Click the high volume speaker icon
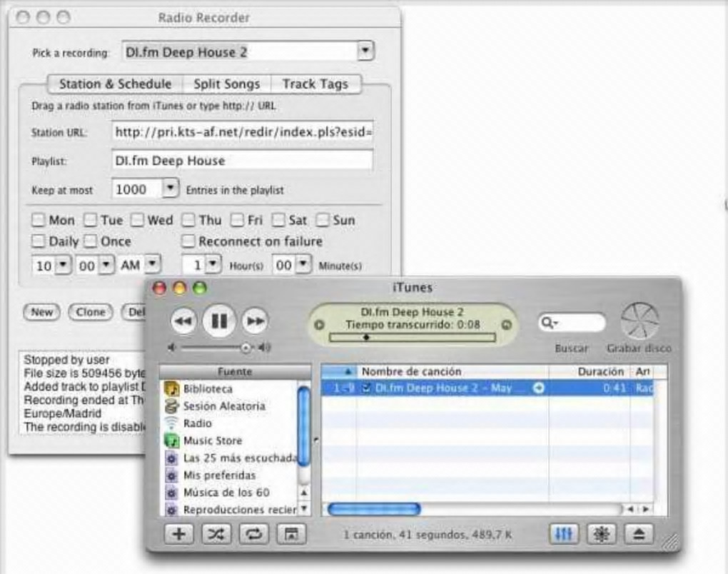Viewport: 728px width, 574px height. click(265, 347)
